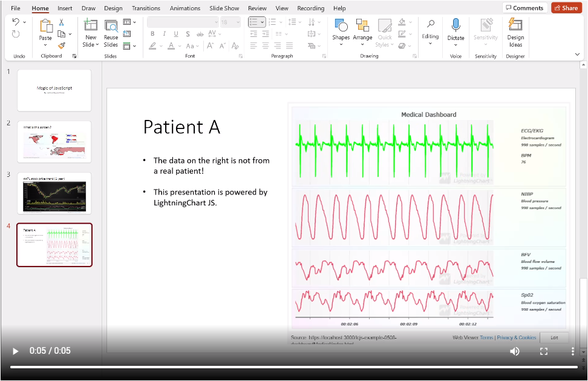Screen dimensions: 588x381
Task: Open Font Color dropdown arrow
Action: (x=180, y=46)
